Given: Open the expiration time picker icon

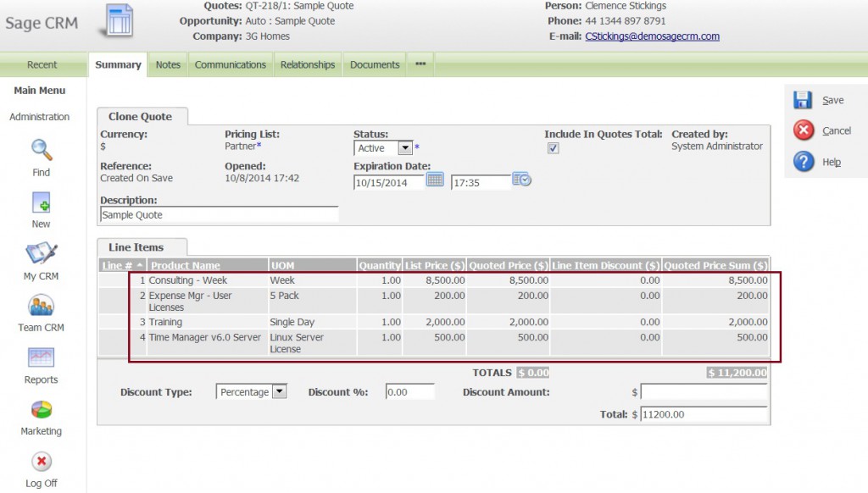Looking at the screenshot, I should (521, 180).
